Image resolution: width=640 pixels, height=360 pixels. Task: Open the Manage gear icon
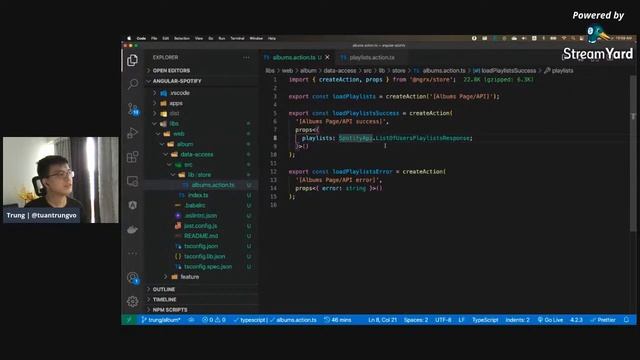[132, 301]
